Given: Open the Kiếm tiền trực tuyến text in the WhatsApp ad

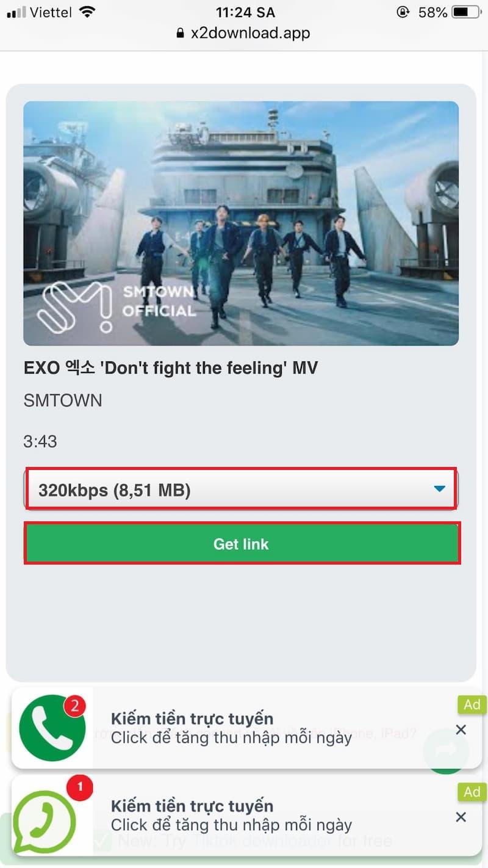Looking at the screenshot, I should [x=192, y=806].
